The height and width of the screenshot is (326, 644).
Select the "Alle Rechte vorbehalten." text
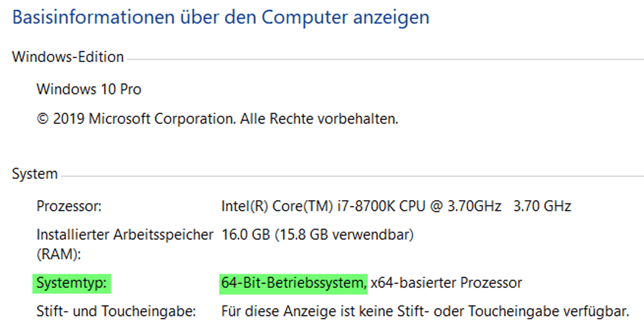tap(319, 119)
